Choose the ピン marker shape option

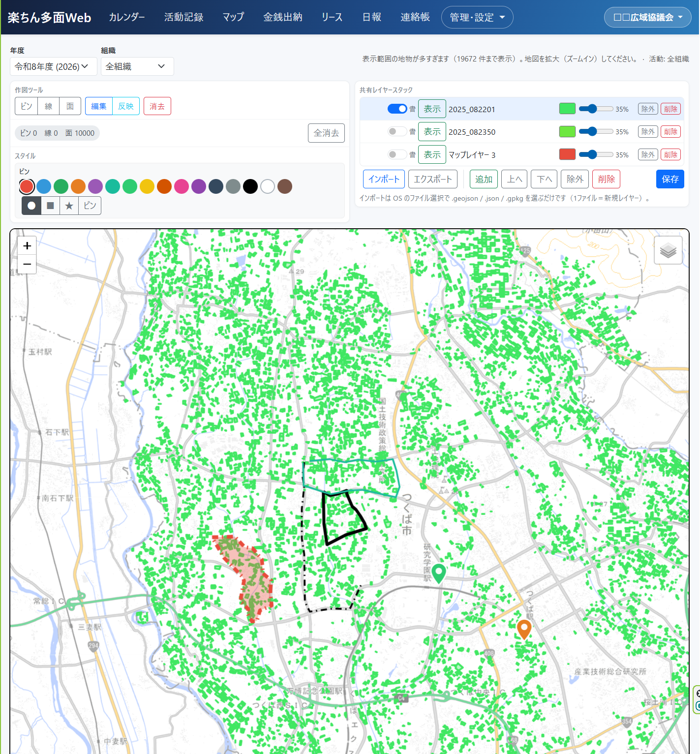pyautogui.click(x=90, y=206)
